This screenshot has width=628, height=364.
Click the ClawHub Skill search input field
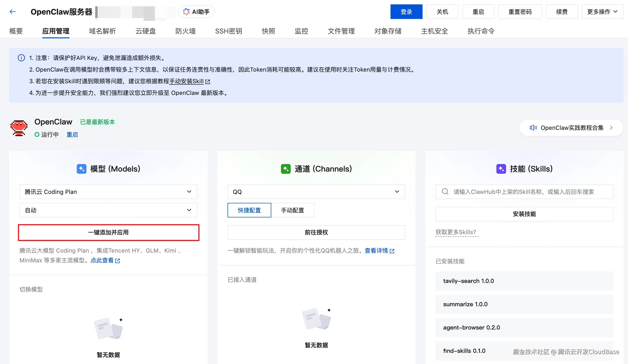(x=523, y=191)
